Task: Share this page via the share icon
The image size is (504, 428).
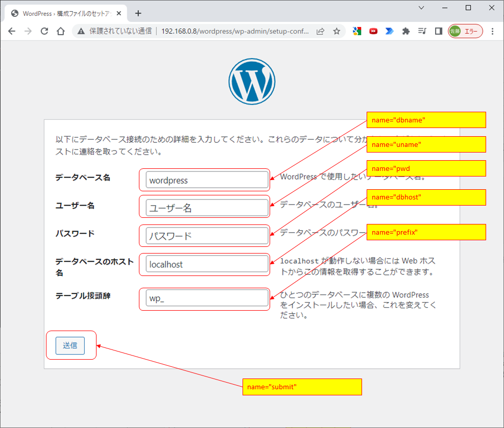Action: (x=321, y=31)
